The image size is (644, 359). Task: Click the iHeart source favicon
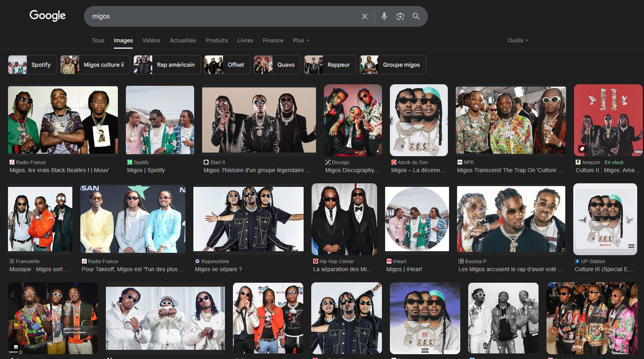tap(389, 261)
